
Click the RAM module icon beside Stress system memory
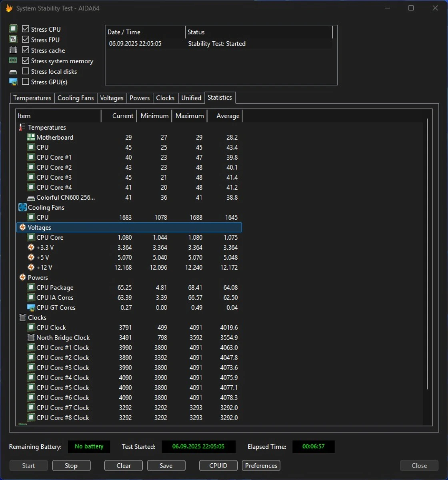[x=13, y=60]
